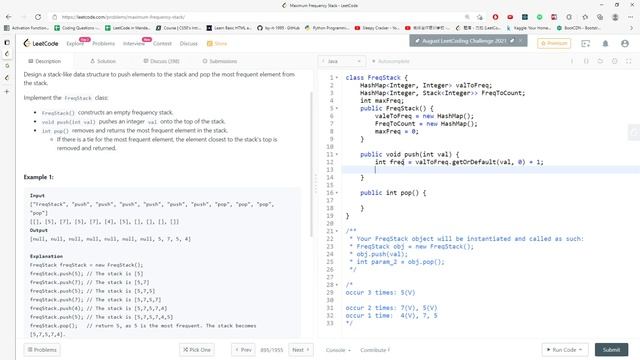Open the Explore menu item
The image size is (640, 360).
[x=75, y=43]
